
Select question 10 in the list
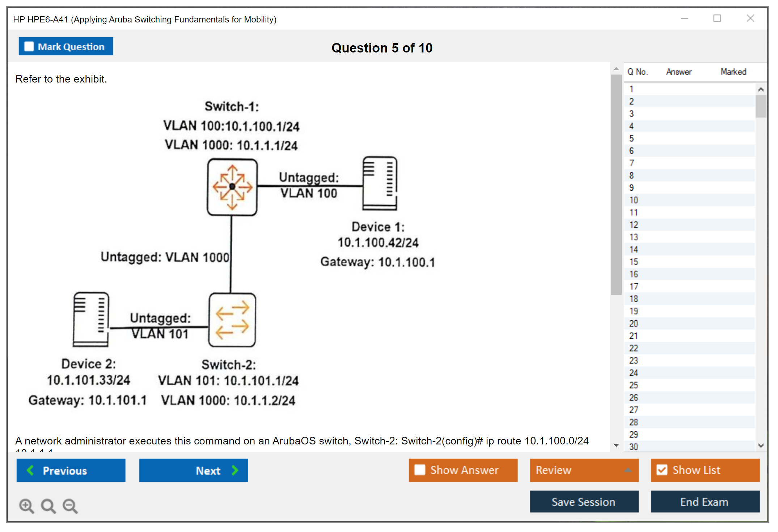click(x=634, y=200)
